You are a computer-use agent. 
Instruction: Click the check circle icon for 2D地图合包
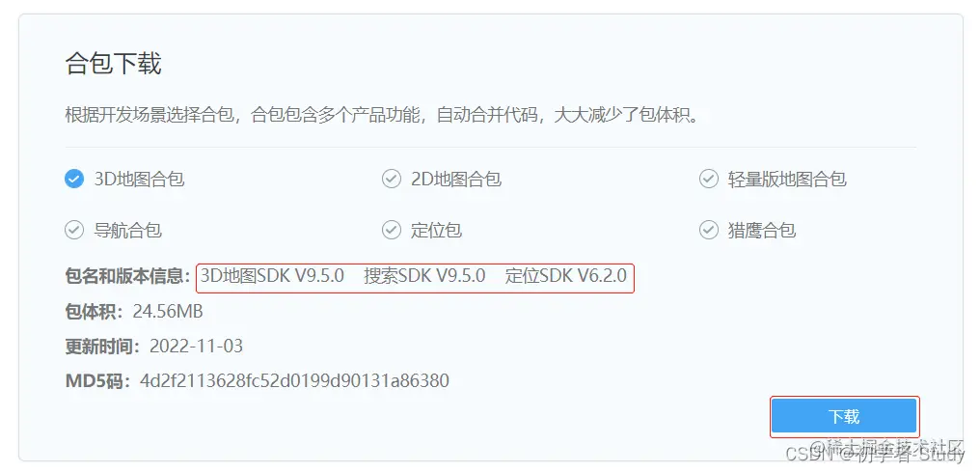coord(392,180)
